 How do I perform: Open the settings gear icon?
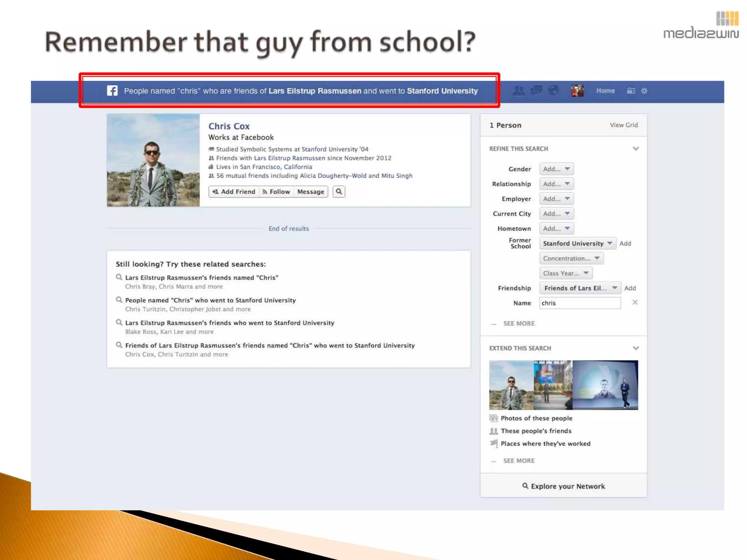644,91
